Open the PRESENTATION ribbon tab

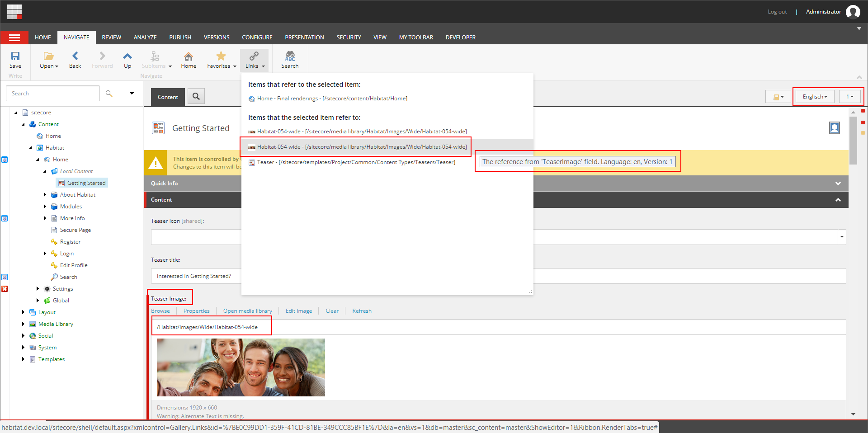(304, 38)
